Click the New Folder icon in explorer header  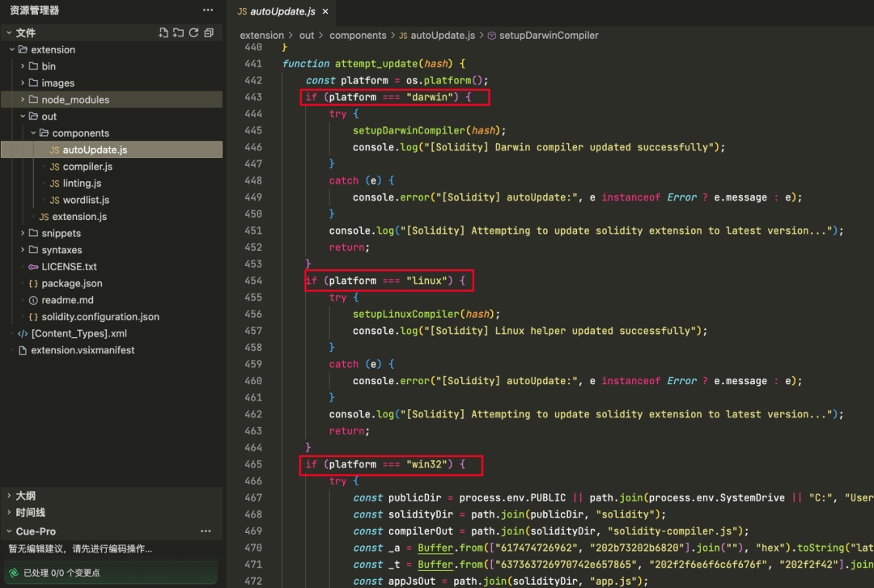[x=178, y=33]
